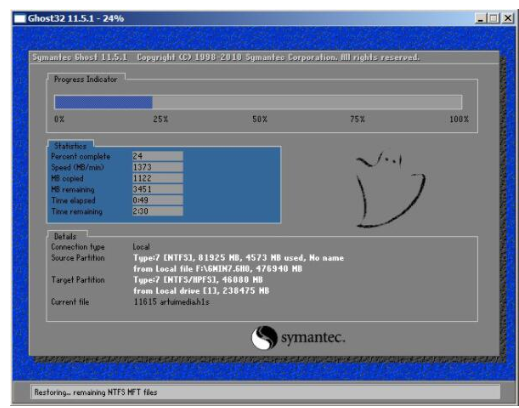Click the 50% progress mark label
Screen dimensions: 519x408
point(260,119)
